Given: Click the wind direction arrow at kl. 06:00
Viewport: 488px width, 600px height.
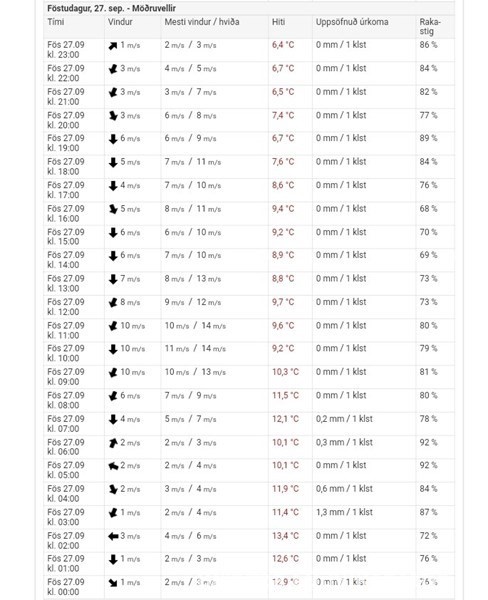Looking at the screenshot, I should point(113,443).
